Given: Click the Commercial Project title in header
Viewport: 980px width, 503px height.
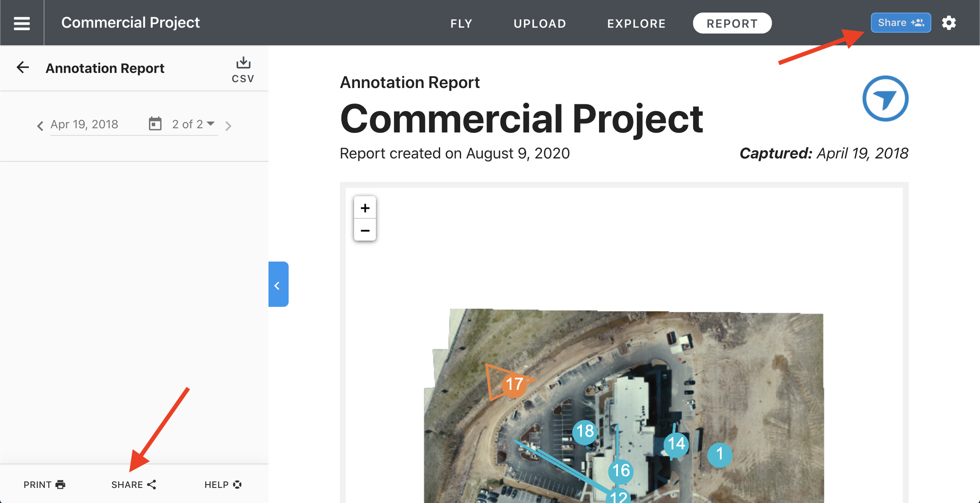Looking at the screenshot, I should point(130,22).
